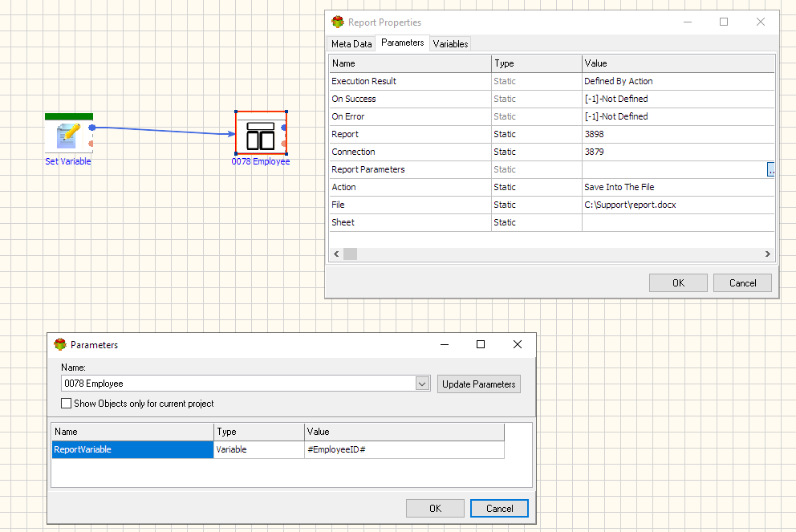The height and width of the screenshot is (532, 796).
Task: Toggle Show Objects only for current project
Action: [x=66, y=404]
